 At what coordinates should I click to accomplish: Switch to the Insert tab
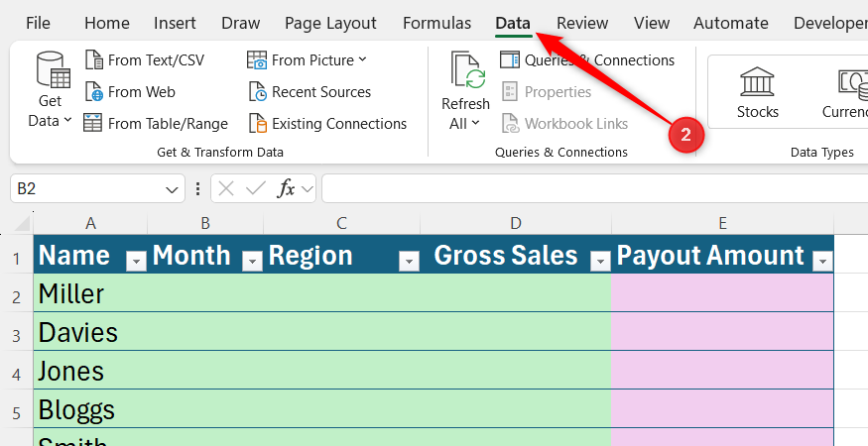coord(175,23)
